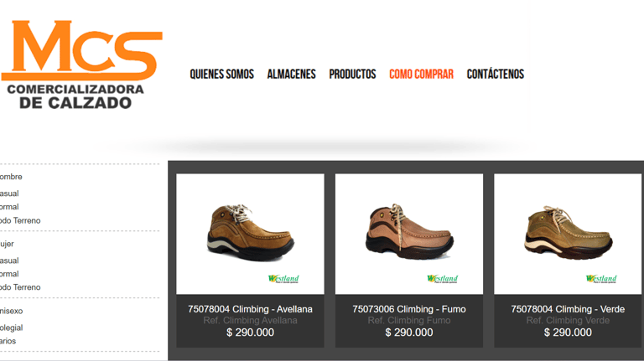Click the MCS Comercializadora de Calzado logo

pos(81,64)
